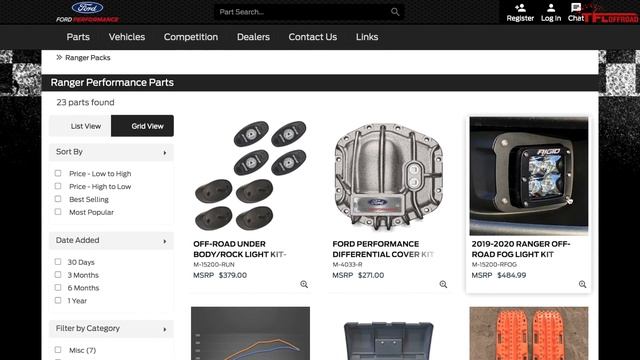Click part number M-15200-RUN

[x=213, y=264]
